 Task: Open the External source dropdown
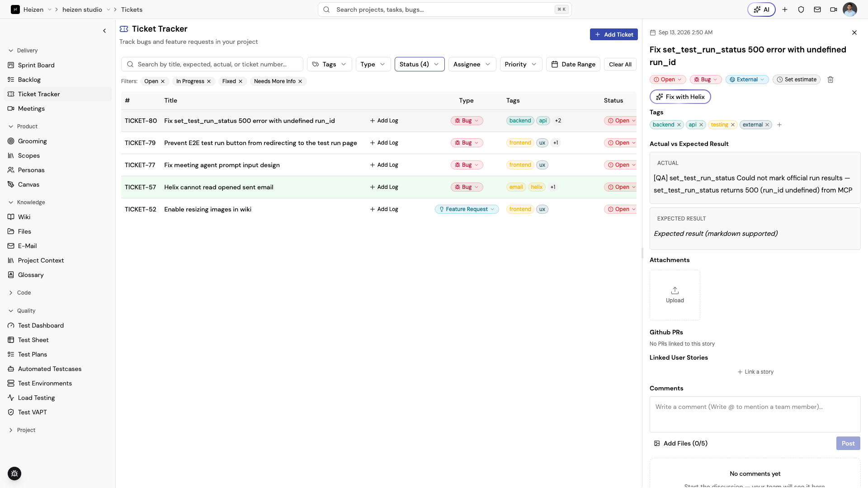tap(747, 80)
